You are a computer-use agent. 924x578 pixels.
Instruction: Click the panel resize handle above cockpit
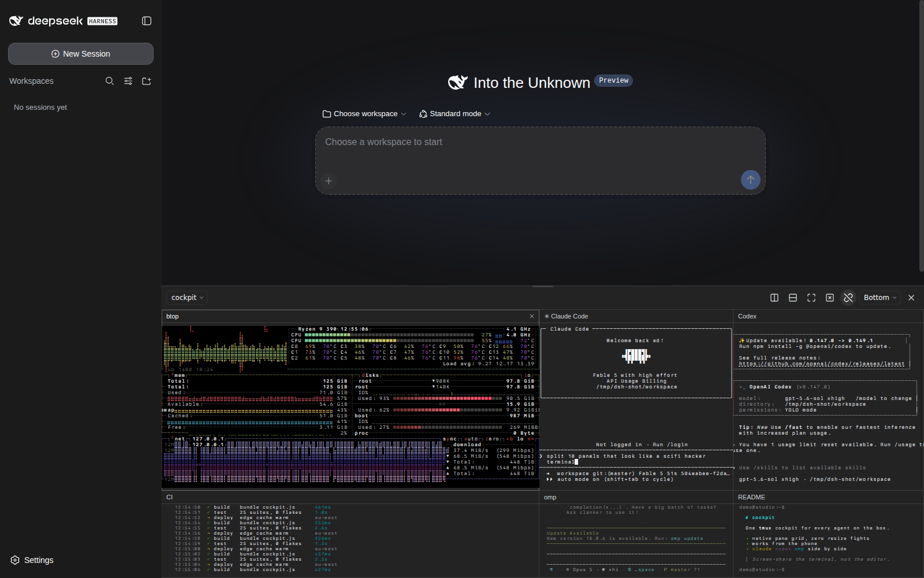[543, 286]
